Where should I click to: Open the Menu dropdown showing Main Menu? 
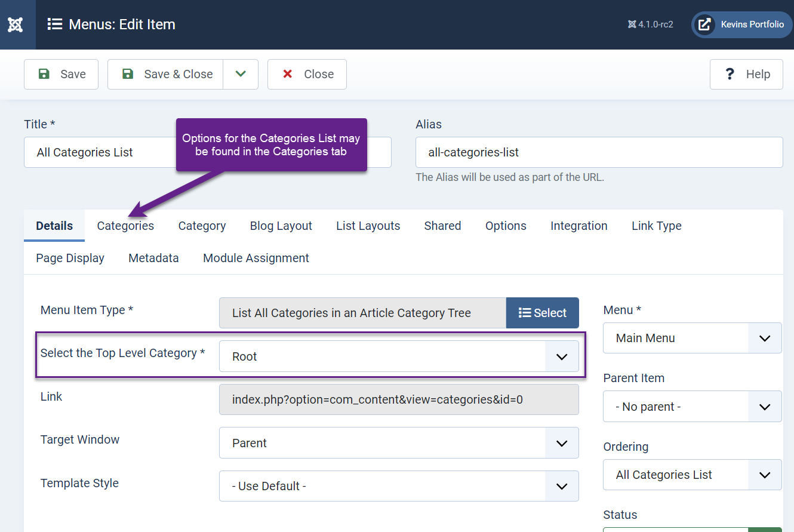tap(693, 338)
